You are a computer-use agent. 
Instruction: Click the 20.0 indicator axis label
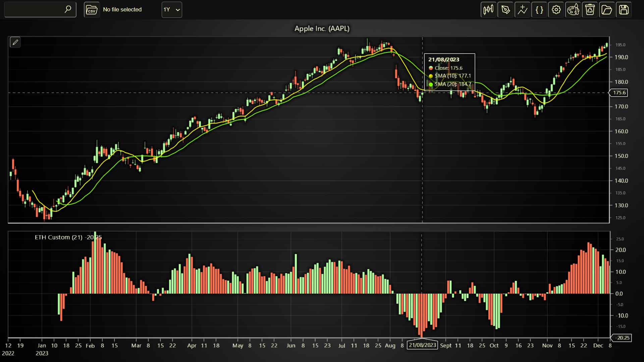(621, 250)
